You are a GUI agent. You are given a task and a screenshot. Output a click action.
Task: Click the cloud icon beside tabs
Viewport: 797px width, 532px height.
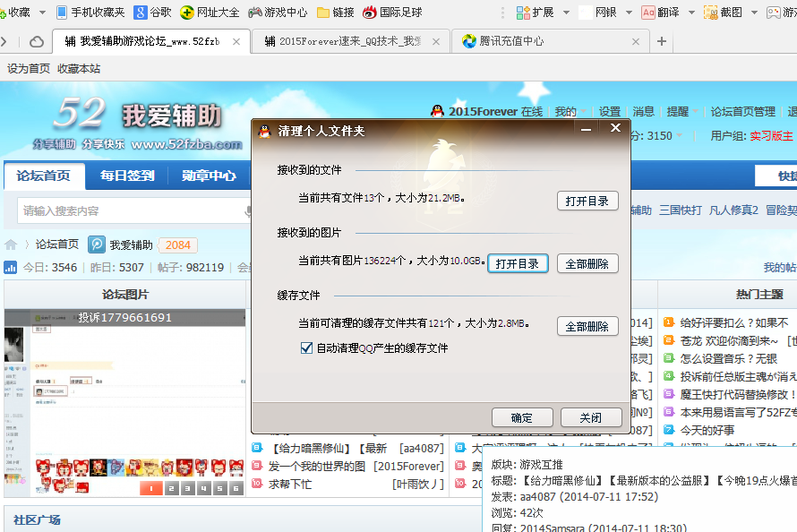point(37,42)
